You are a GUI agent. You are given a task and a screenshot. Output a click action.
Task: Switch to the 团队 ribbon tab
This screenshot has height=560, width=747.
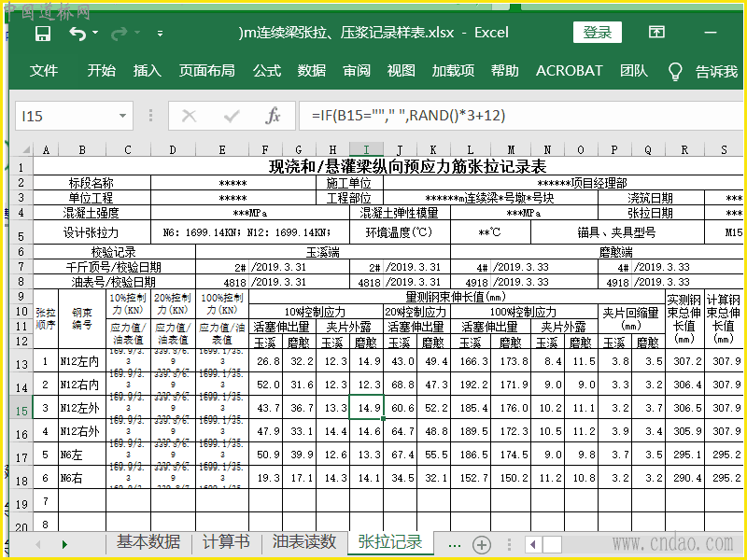tap(634, 71)
